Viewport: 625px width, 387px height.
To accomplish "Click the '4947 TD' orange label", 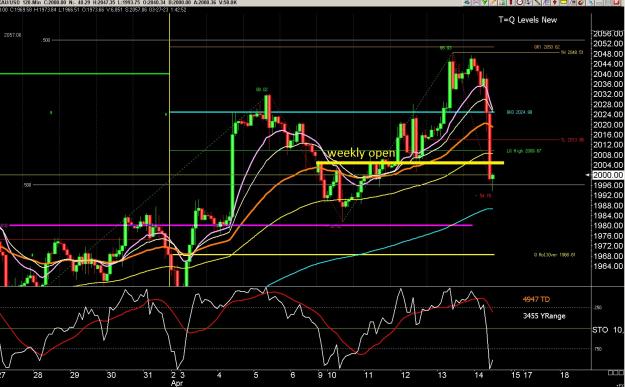I will pos(536,299).
